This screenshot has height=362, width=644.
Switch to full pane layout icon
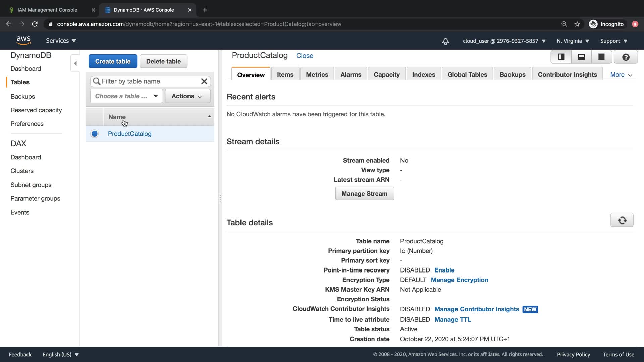coord(601,57)
